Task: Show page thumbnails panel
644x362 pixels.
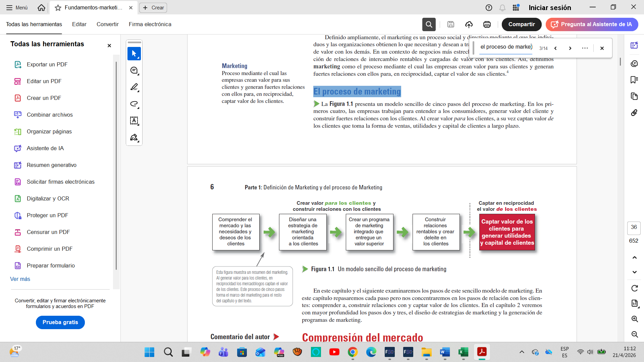Action: coord(634,97)
